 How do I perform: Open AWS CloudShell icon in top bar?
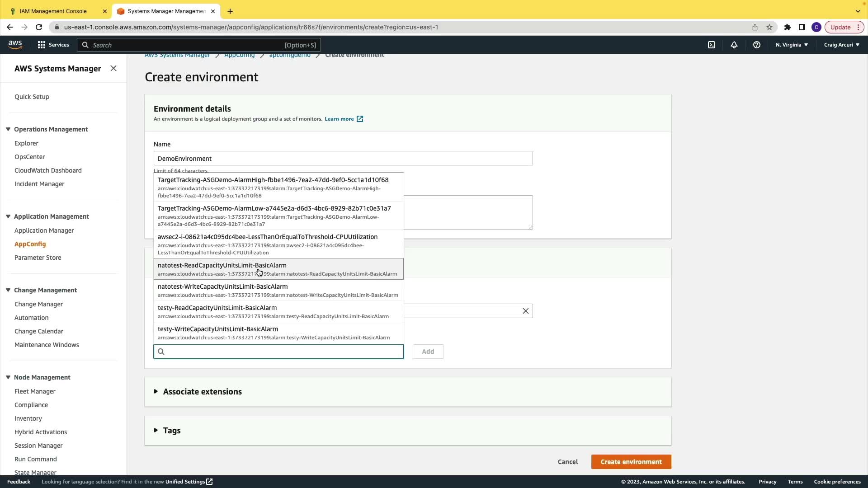pos(712,45)
